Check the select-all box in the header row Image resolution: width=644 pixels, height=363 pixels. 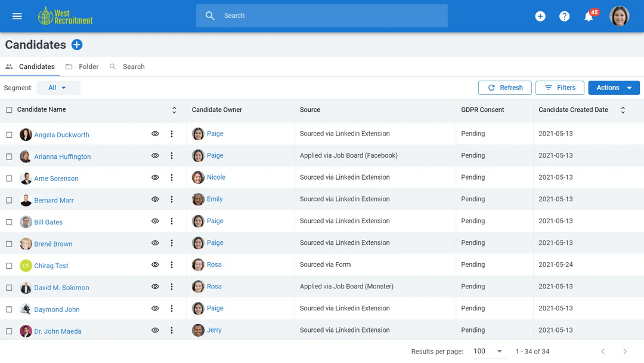tap(9, 110)
